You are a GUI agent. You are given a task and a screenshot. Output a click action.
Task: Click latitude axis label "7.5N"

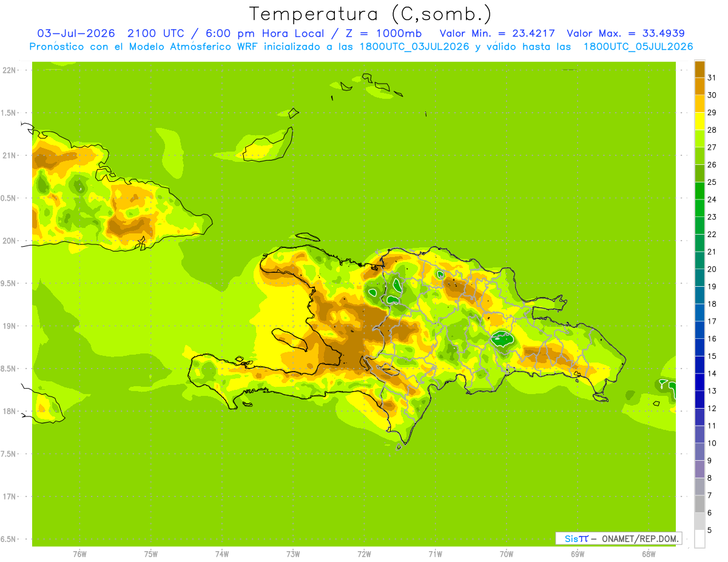(x=9, y=454)
